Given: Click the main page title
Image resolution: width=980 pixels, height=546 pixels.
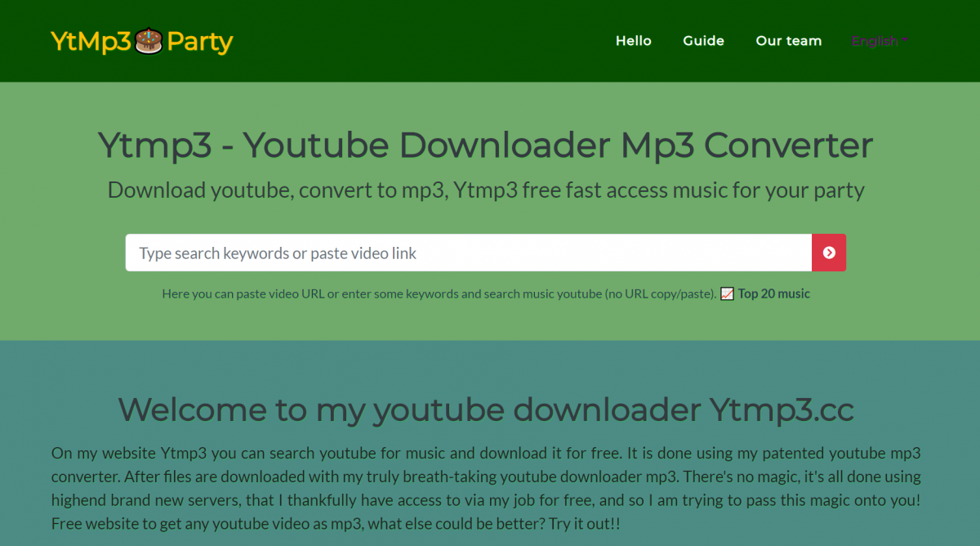Looking at the screenshot, I should [x=487, y=146].
